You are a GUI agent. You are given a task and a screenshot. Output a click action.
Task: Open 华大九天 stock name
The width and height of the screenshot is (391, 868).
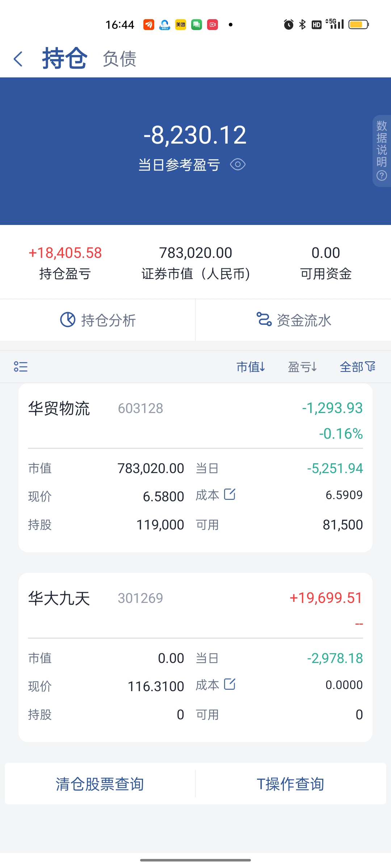[59, 598]
